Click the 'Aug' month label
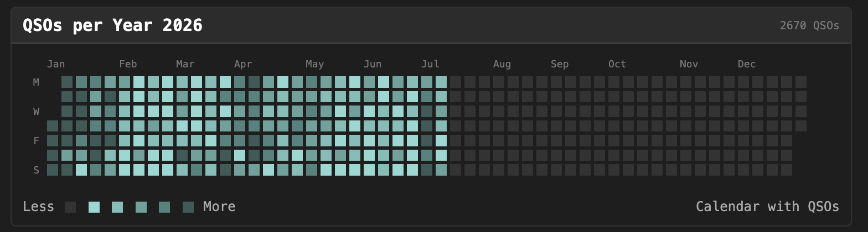868x232 pixels. [502, 64]
